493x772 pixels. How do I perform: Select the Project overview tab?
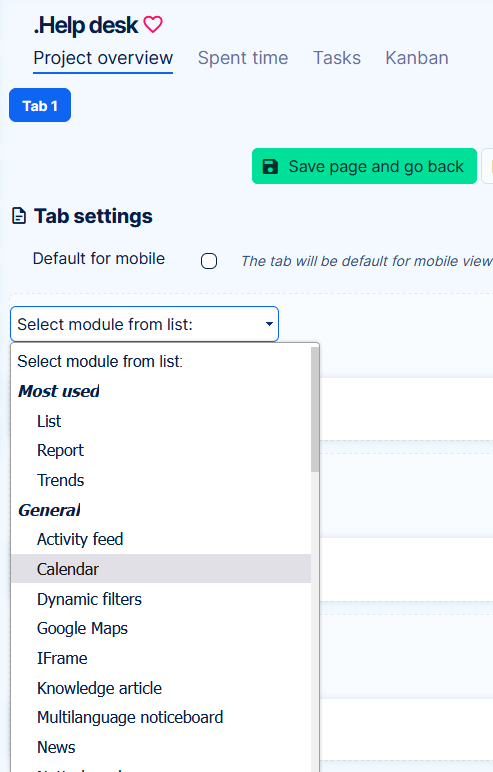coord(103,58)
